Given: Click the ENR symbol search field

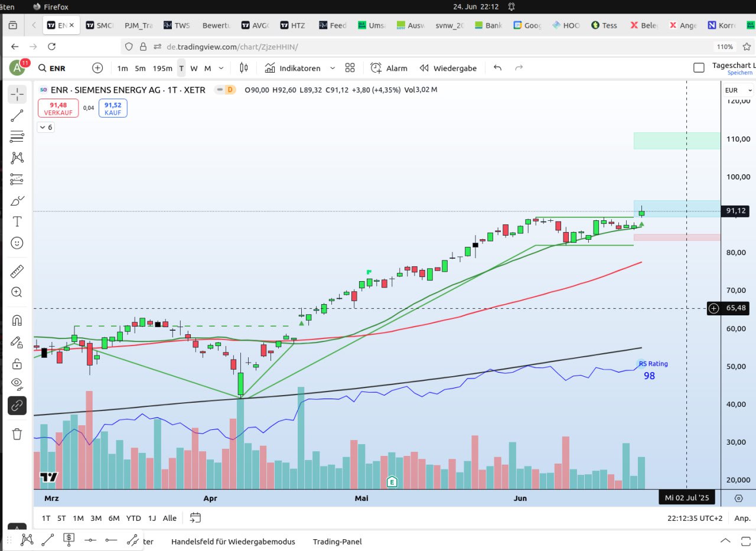Looking at the screenshot, I should 58,68.
